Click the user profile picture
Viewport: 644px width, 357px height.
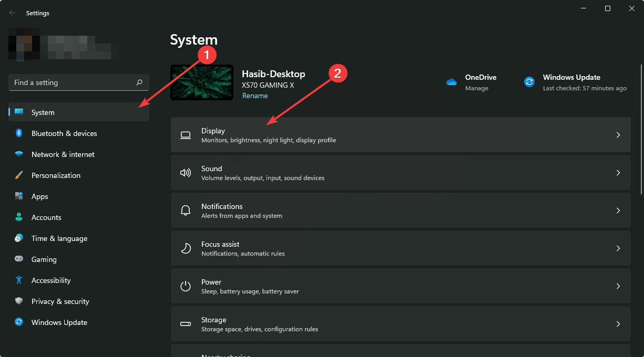pyautogui.click(x=24, y=43)
